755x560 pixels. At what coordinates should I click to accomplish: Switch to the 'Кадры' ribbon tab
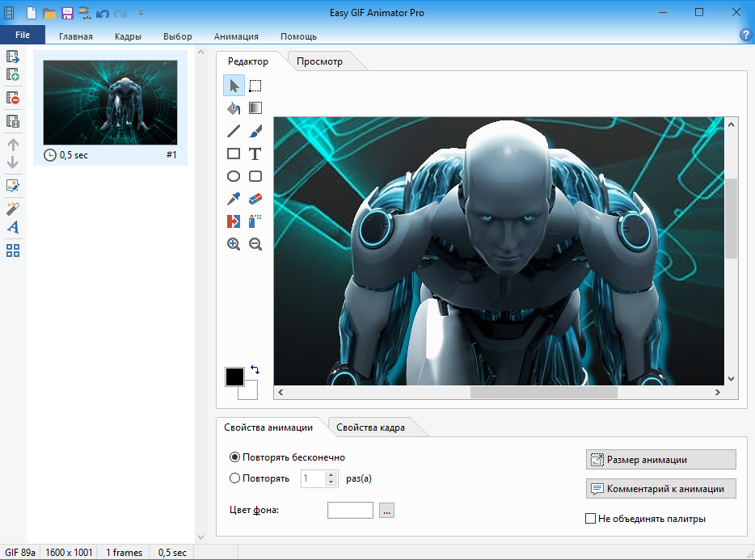tap(128, 36)
